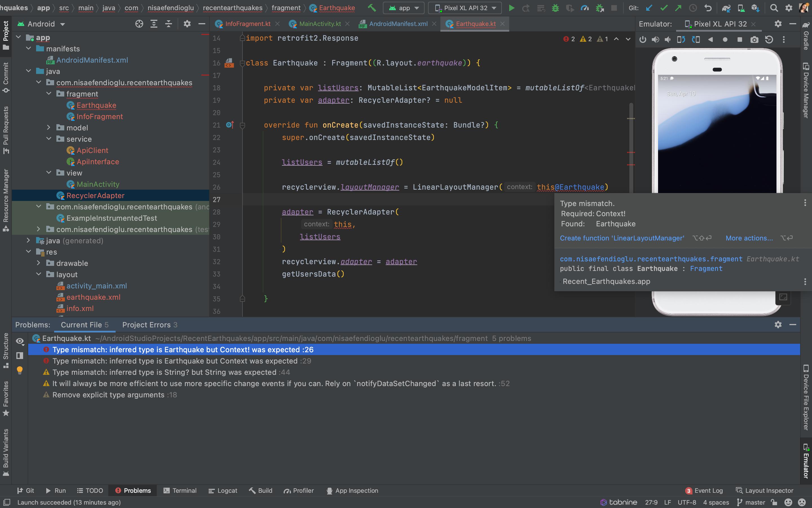Click the Git rollback undo icon

708,8
